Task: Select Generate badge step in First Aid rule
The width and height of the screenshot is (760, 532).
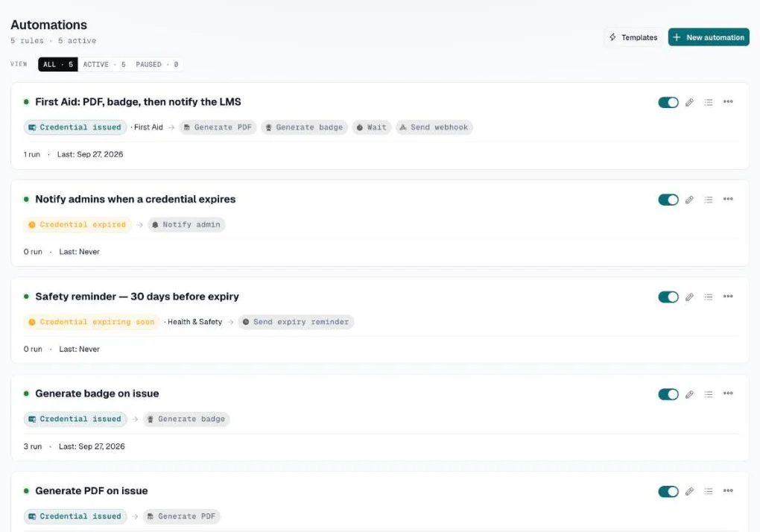Action: point(305,127)
